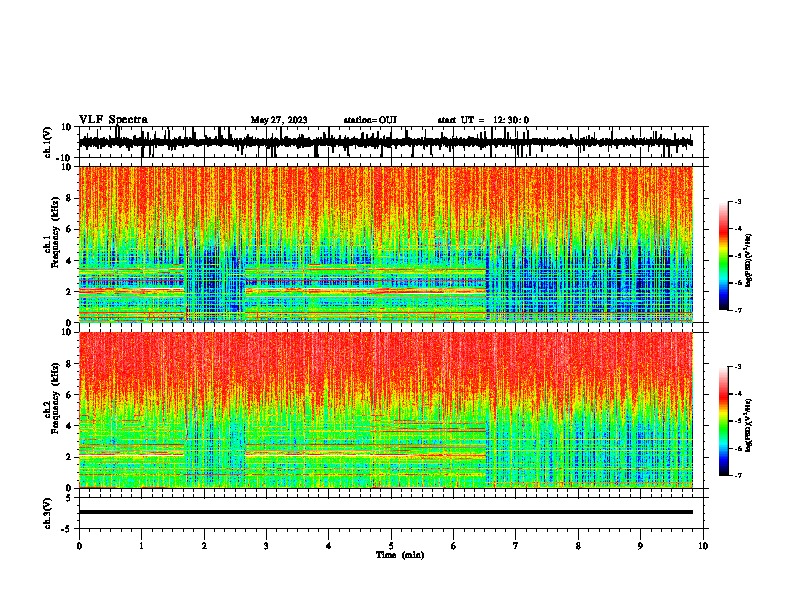Click the 2 kHz tick on ch.2 frequency axis
Viewport: 792px width, 612px height.
point(69,457)
